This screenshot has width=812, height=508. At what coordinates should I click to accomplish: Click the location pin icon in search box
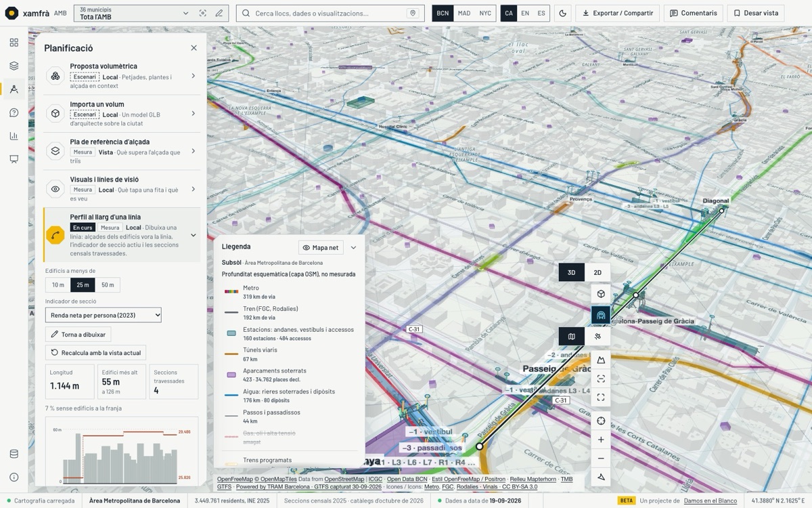coord(412,14)
